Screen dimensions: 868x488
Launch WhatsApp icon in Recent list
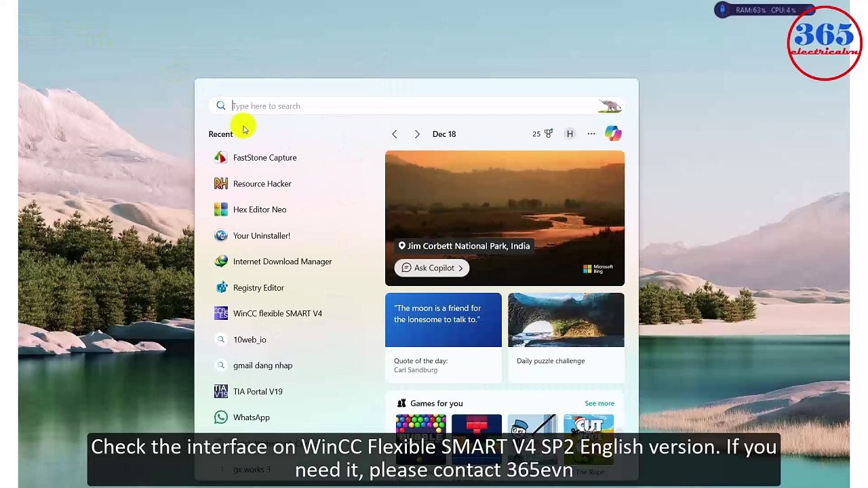click(x=220, y=418)
